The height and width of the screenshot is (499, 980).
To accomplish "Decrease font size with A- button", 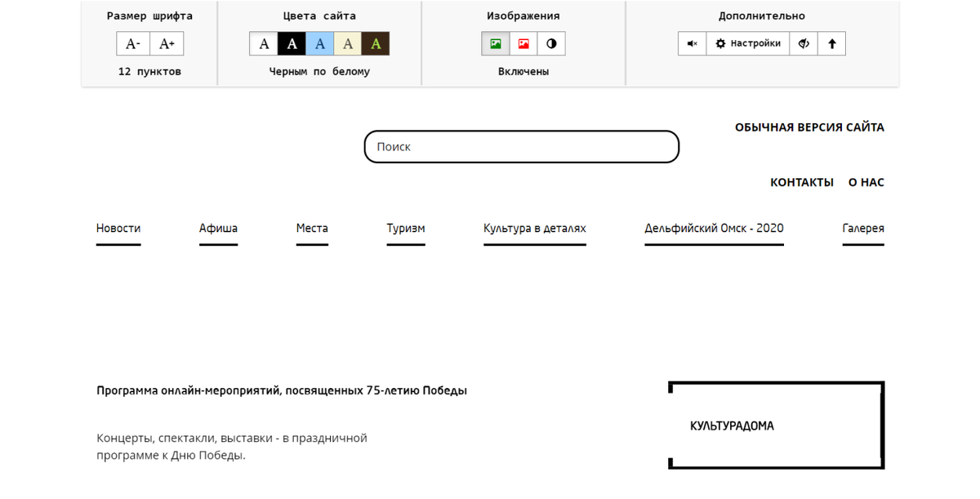I will point(133,44).
